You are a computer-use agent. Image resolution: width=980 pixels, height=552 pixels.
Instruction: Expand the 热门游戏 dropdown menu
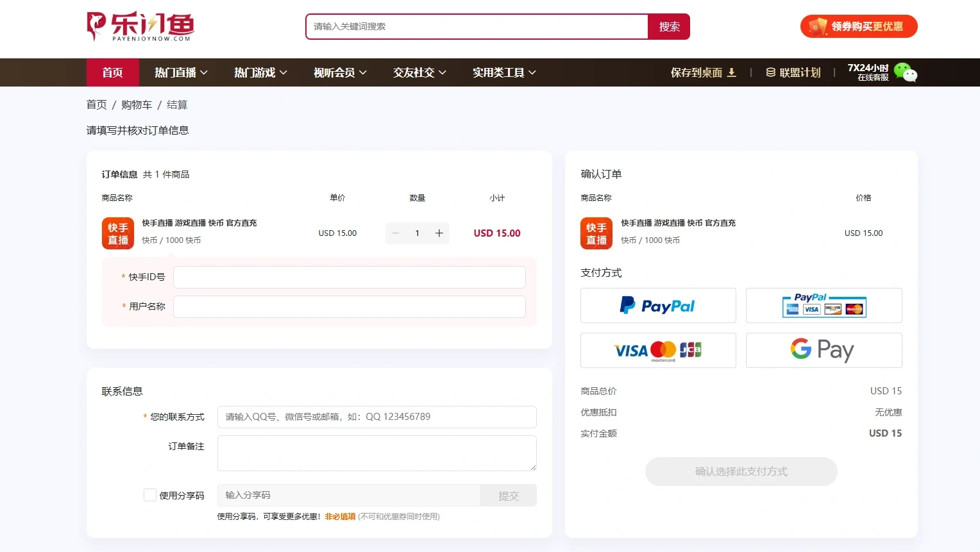tap(260, 72)
